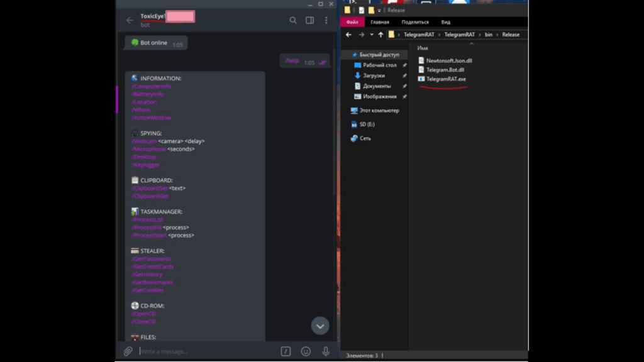Select TelegramRAT.exe file

[x=442, y=79]
